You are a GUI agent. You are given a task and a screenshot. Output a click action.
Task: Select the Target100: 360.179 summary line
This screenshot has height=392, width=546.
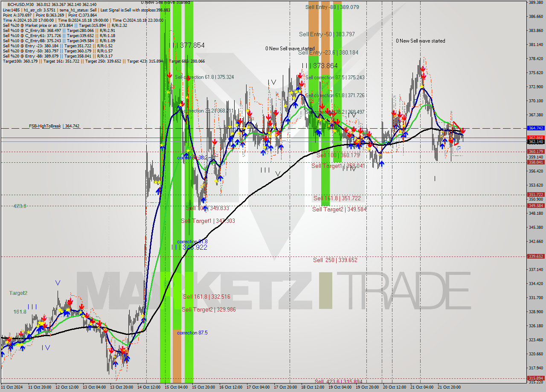click(x=104, y=61)
